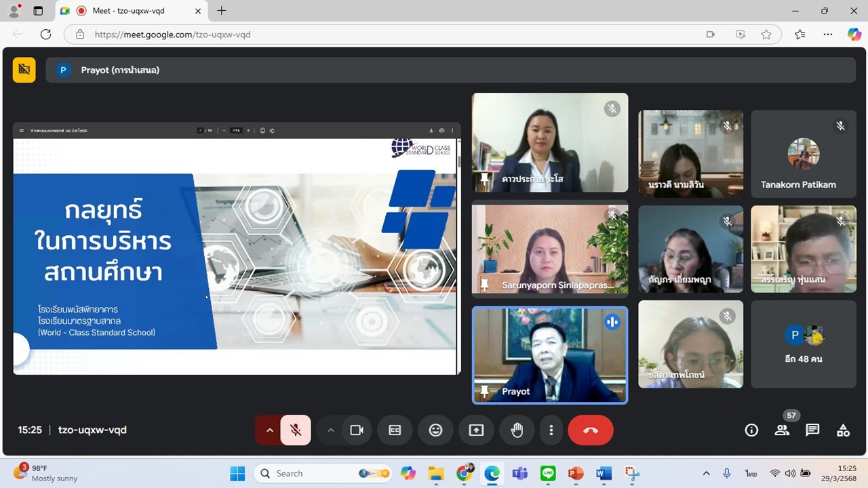This screenshot has width=868, height=488.
Task: Toggle the muted microphone button
Action: [x=296, y=430]
